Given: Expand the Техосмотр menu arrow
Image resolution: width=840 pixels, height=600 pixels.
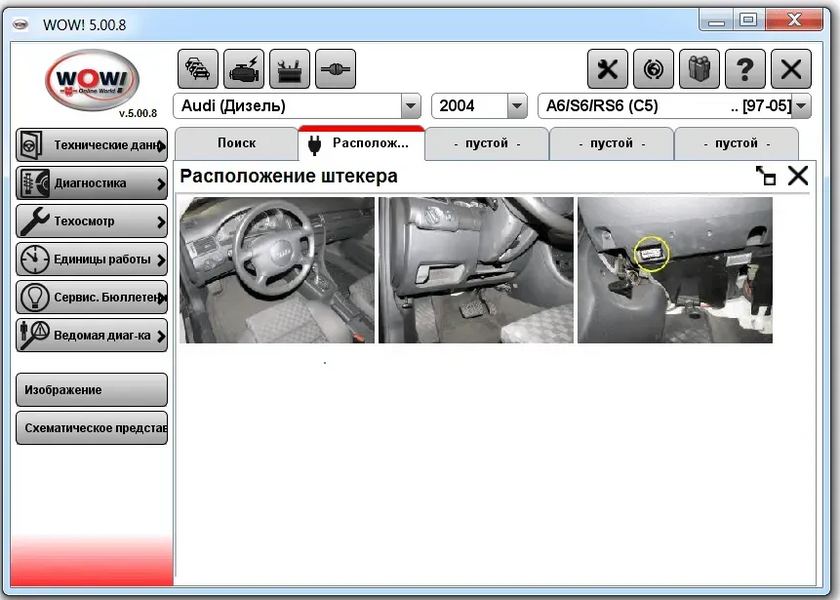Looking at the screenshot, I should tap(161, 222).
